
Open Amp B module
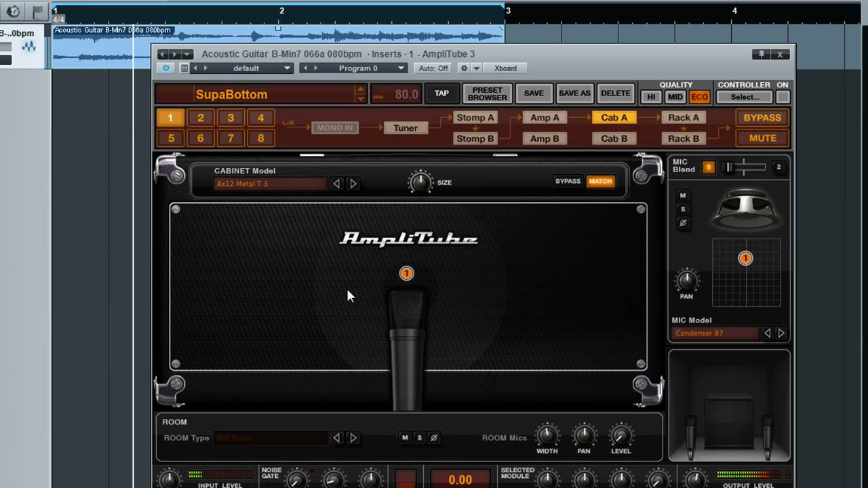point(545,138)
